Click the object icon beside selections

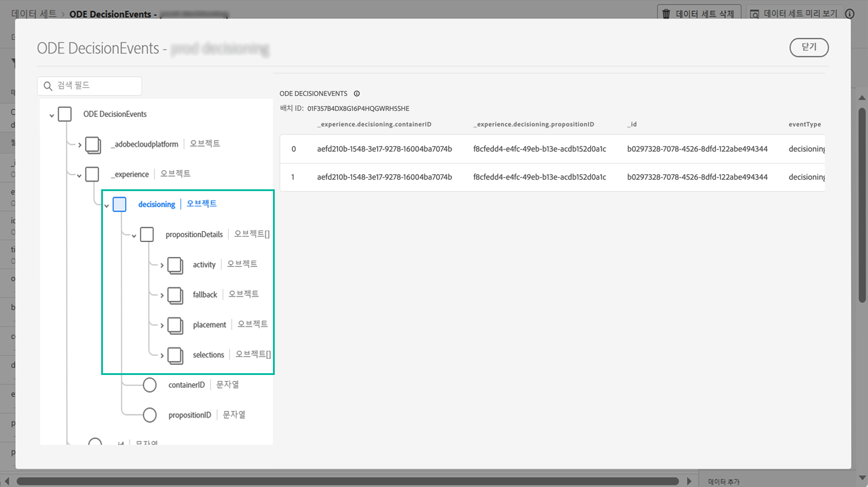(x=175, y=355)
